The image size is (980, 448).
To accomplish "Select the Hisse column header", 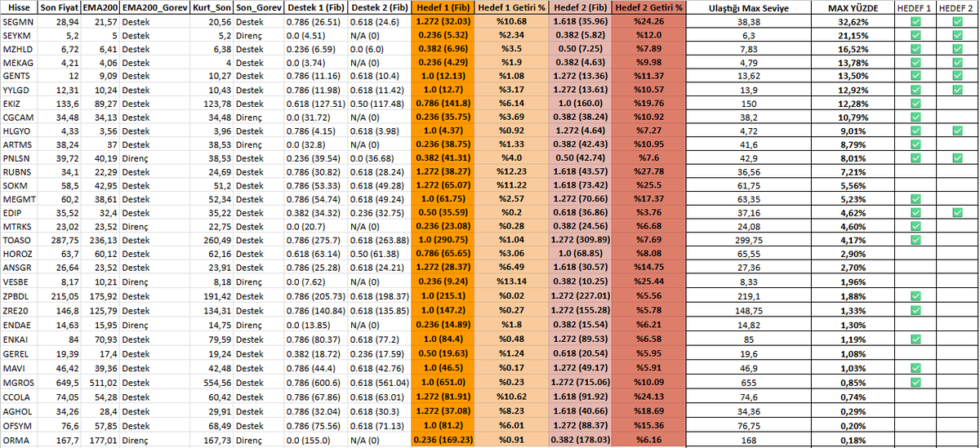I will tap(20, 8).
